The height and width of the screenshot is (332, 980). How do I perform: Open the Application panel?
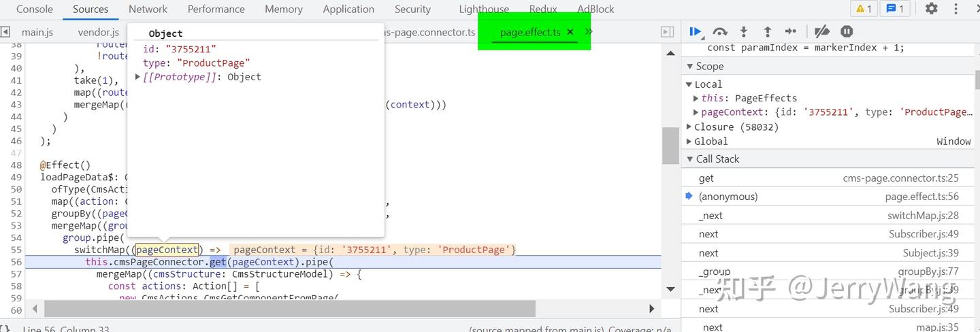point(348,9)
